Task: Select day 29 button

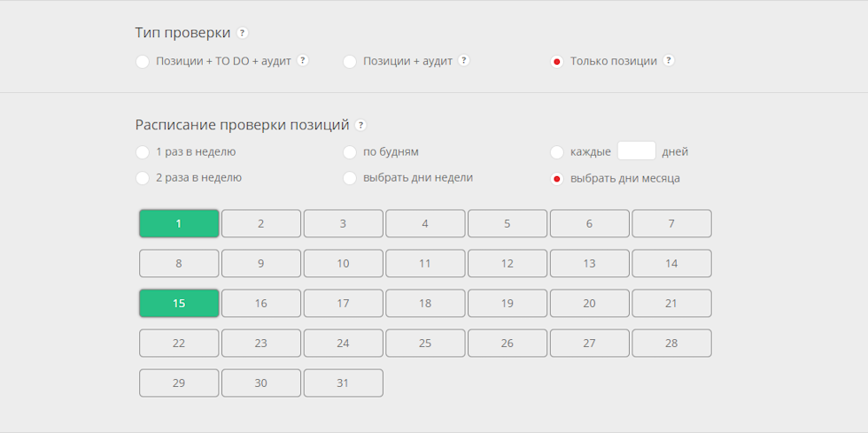Action: click(179, 383)
